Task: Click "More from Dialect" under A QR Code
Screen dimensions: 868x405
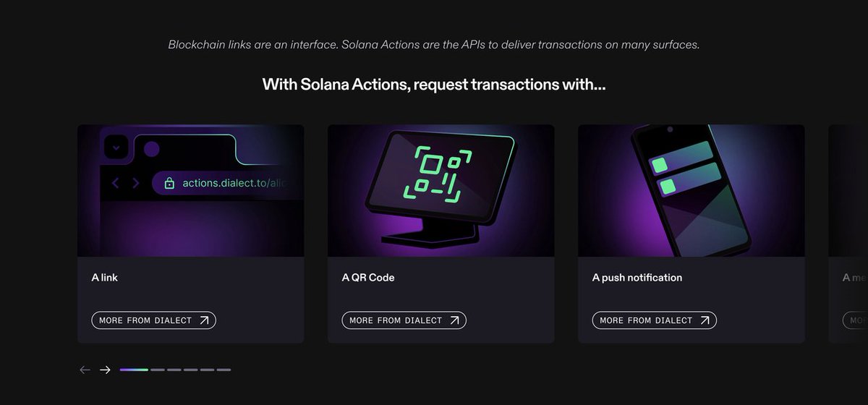Action: point(404,320)
